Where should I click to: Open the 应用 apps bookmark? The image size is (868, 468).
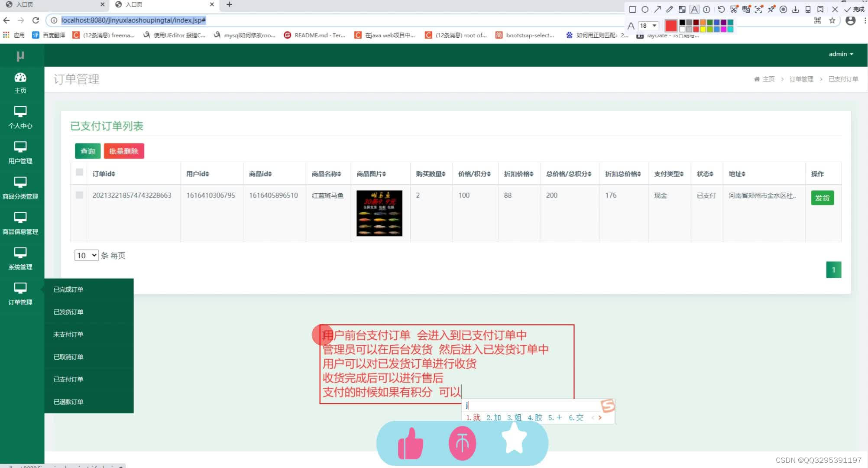coord(14,35)
